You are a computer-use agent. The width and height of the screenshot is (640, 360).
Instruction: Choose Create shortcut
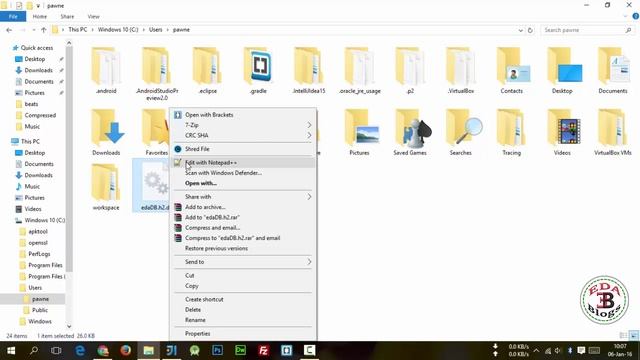(243, 299)
